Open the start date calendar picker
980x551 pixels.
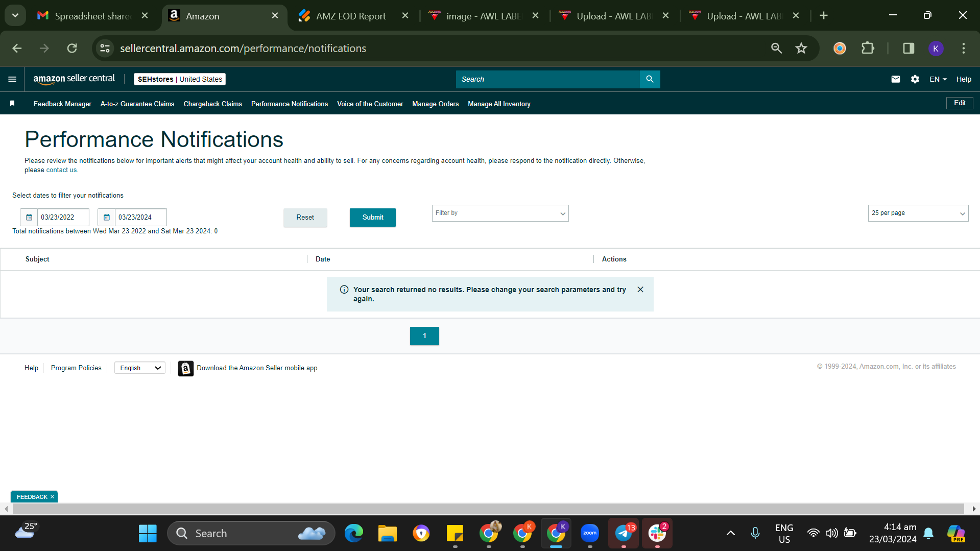[x=29, y=217]
